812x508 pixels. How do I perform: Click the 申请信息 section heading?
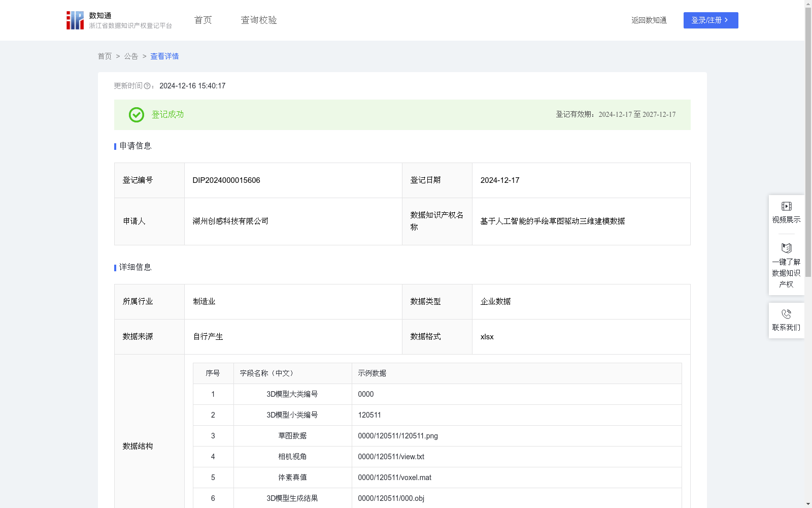pos(135,146)
